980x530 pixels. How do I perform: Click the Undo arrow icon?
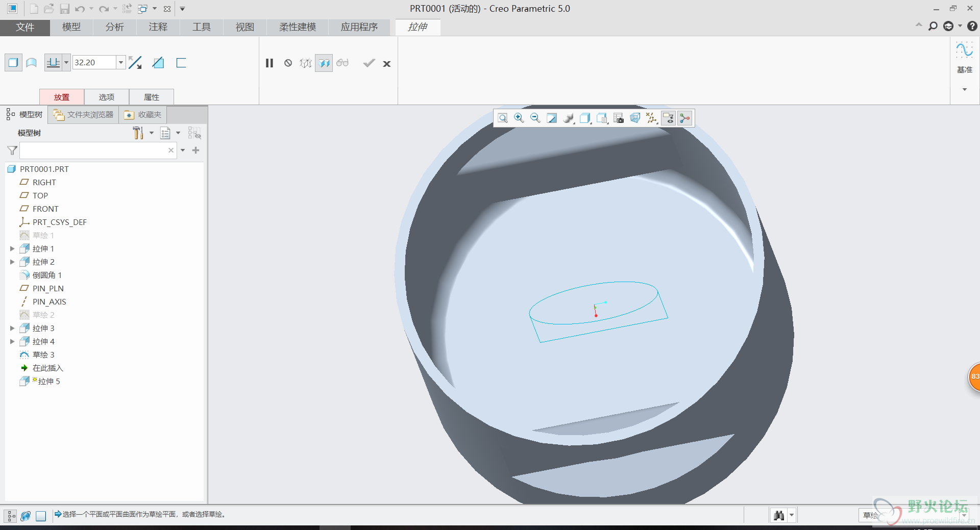(x=80, y=9)
